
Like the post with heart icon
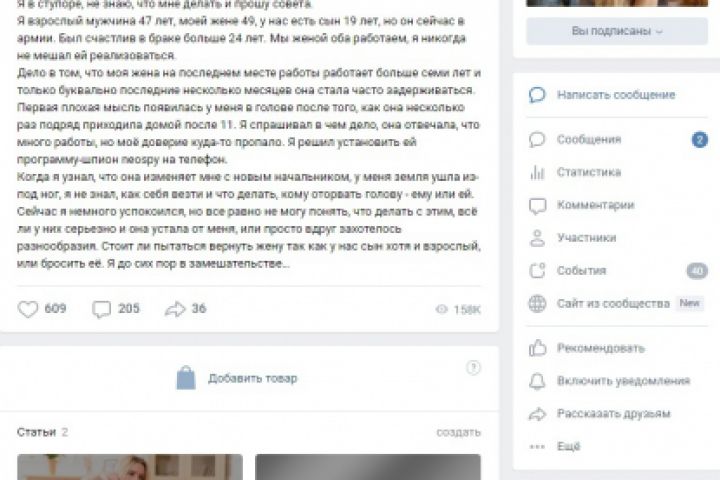point(28,309)
